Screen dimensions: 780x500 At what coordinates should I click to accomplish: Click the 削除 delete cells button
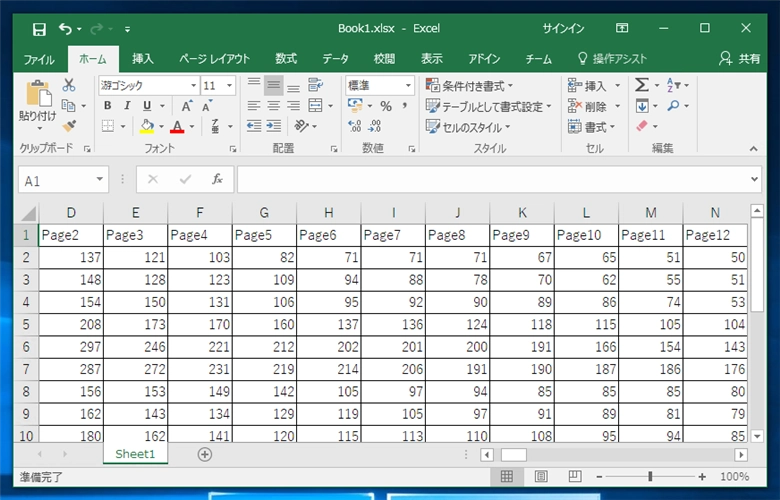(x=588, y=106)
